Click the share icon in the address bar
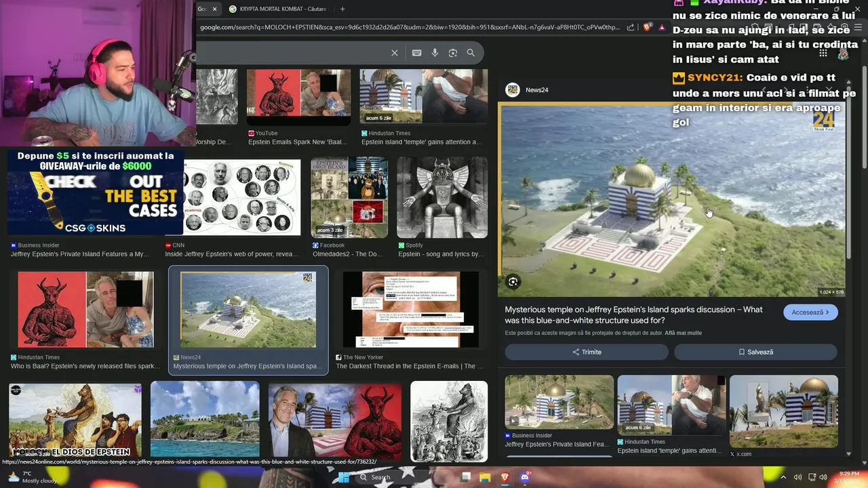 tap(631, 27)
